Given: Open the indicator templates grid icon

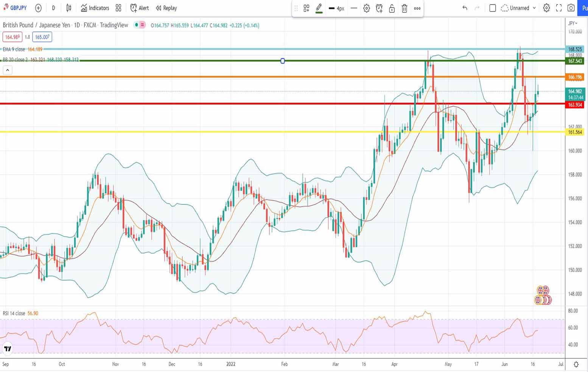Looking at the screenshot, I should tap(118, 8).
